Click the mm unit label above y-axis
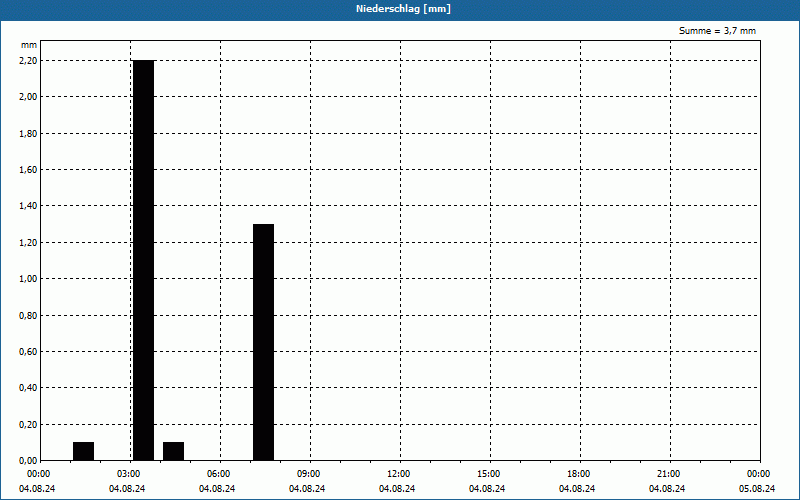 [x=29, y=45]
